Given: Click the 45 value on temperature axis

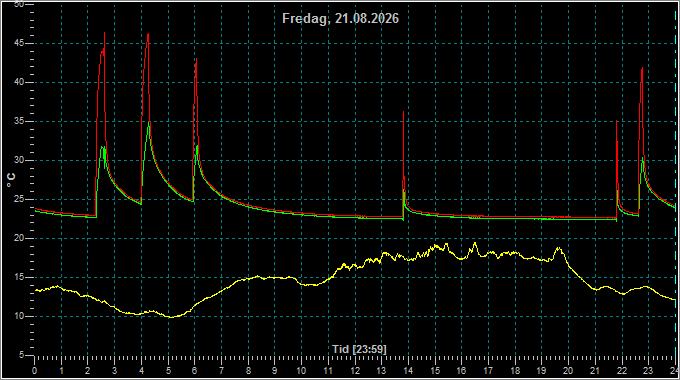Looking at the screenshot, I should (19, 43).
